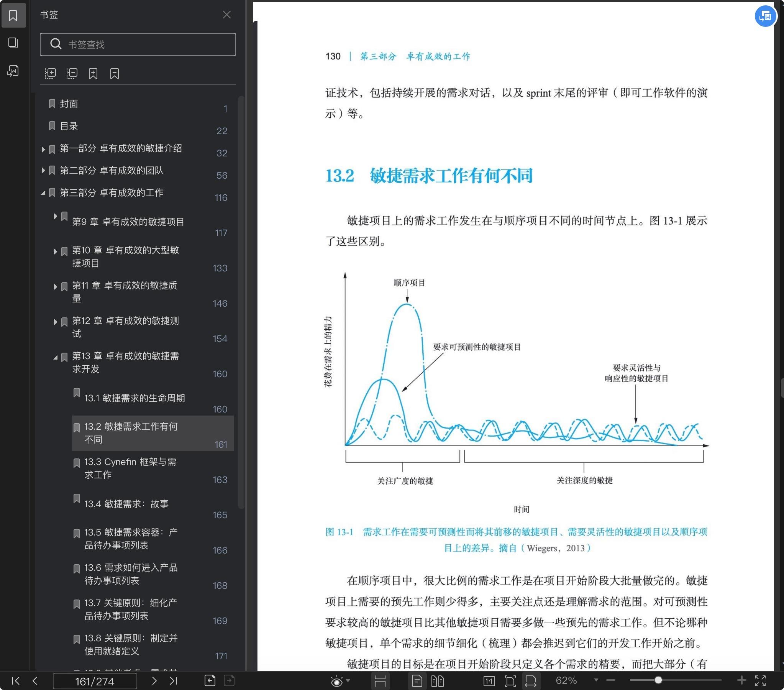Expand 第11章 卓有成效的敏捷质量 bookmark
Screen dimensions: 784x690
[55, 287]
